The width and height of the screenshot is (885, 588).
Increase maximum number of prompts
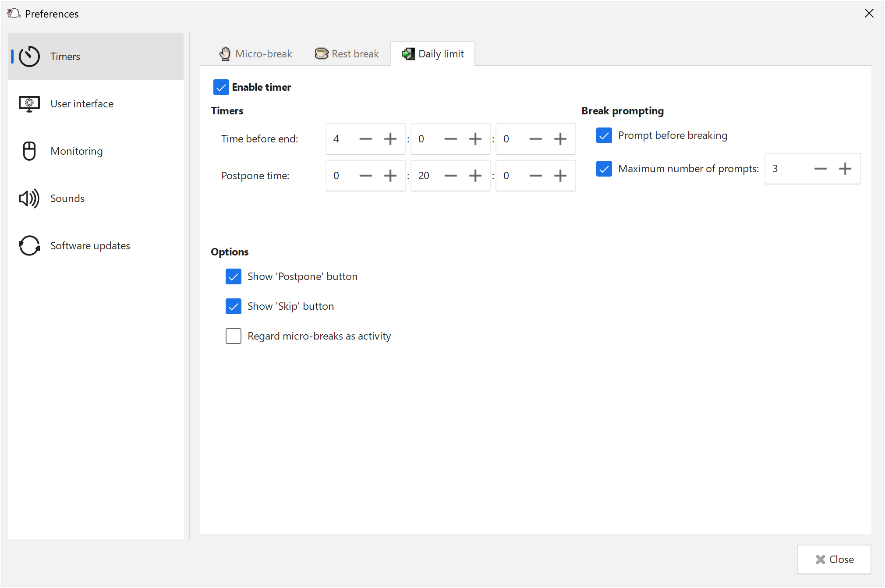point(845,169)
